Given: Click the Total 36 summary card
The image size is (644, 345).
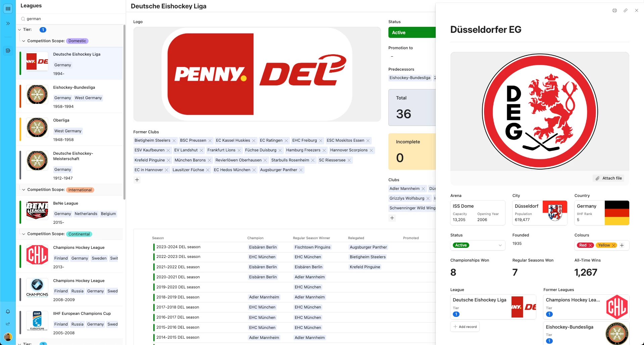Looking at the screenshot, I should (412, 108).
